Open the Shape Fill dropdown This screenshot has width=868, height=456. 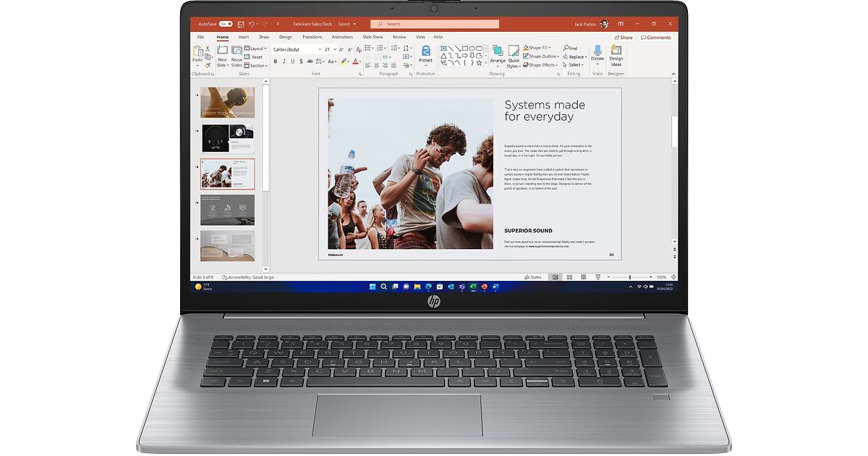(x=537, y=48)
